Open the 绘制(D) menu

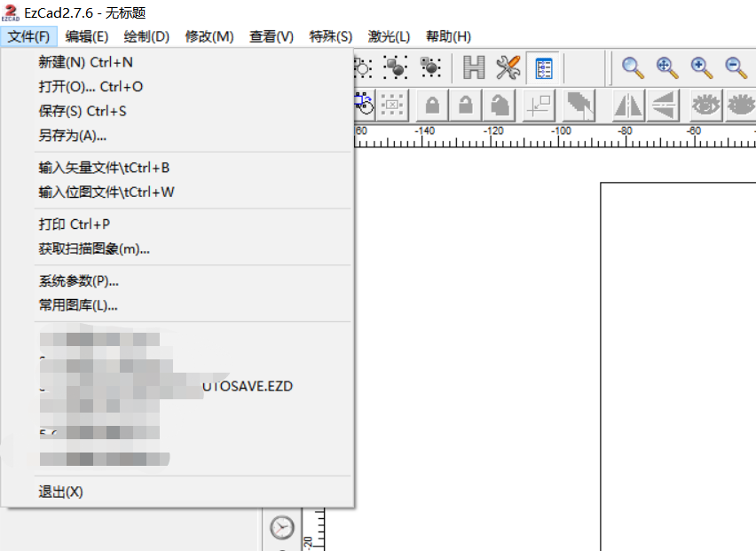click(x=146, y=36)
